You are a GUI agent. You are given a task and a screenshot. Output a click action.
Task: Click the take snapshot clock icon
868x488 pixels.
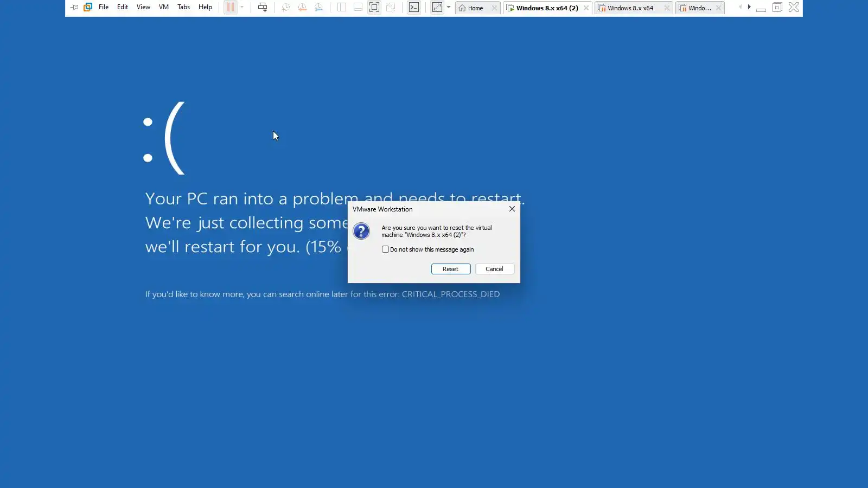point(286,7)
